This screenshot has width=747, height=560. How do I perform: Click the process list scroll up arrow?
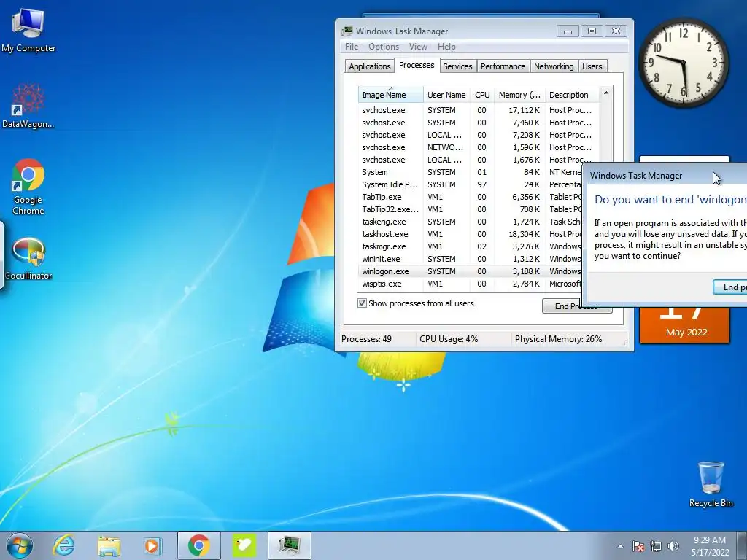pyautogui.click(x=606, y=93)
